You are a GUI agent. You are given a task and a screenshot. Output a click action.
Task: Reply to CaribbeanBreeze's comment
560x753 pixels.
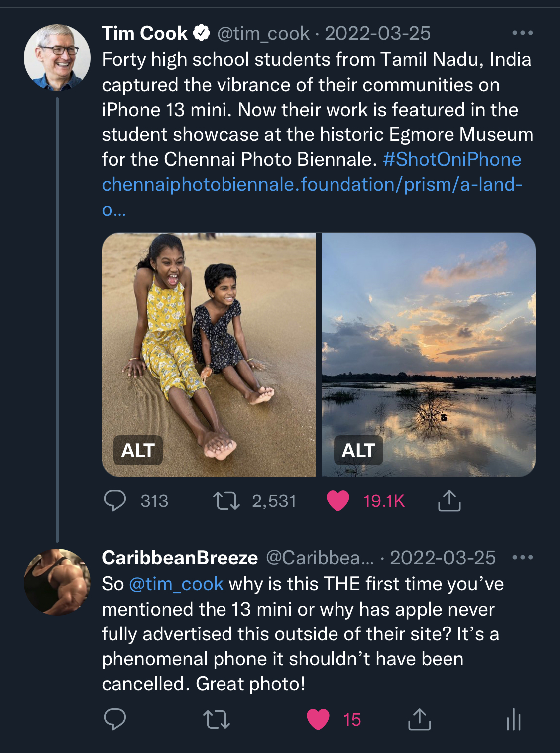tap(115, 719)
